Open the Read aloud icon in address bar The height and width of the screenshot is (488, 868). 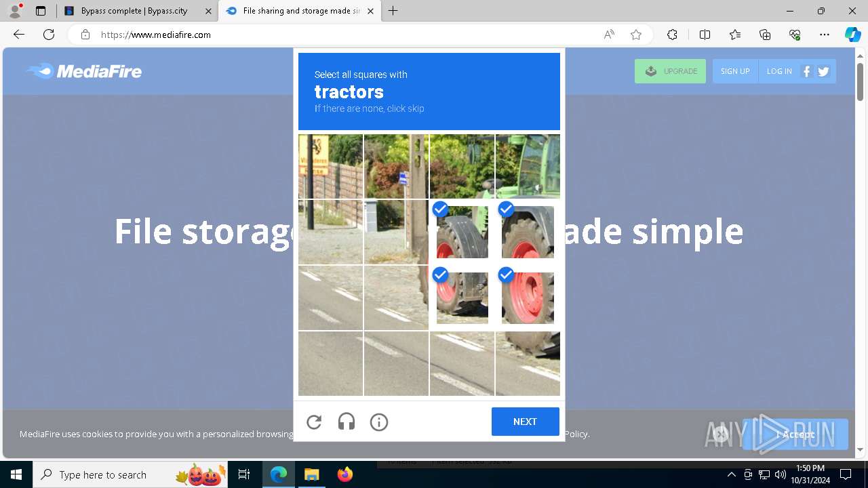click(x=609, y=35)
